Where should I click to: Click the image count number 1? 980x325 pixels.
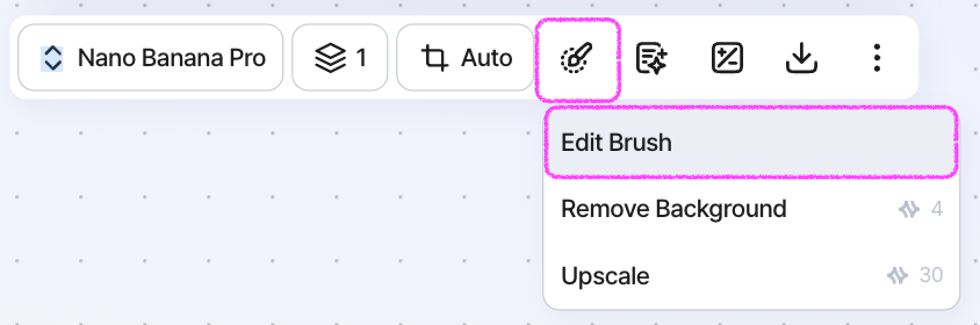361,57
